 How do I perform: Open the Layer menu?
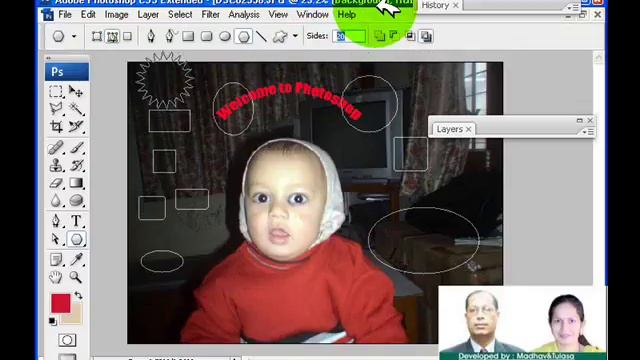[148, 15]
